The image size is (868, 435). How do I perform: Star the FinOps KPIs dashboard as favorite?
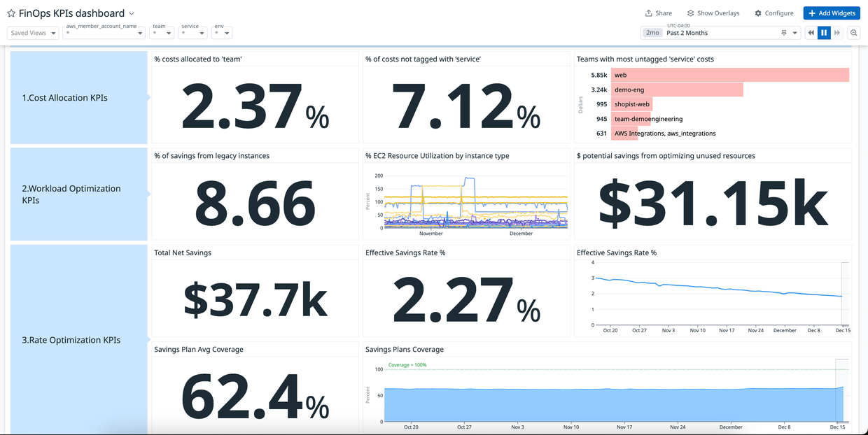pyautogui.click(x=11, y=13)
